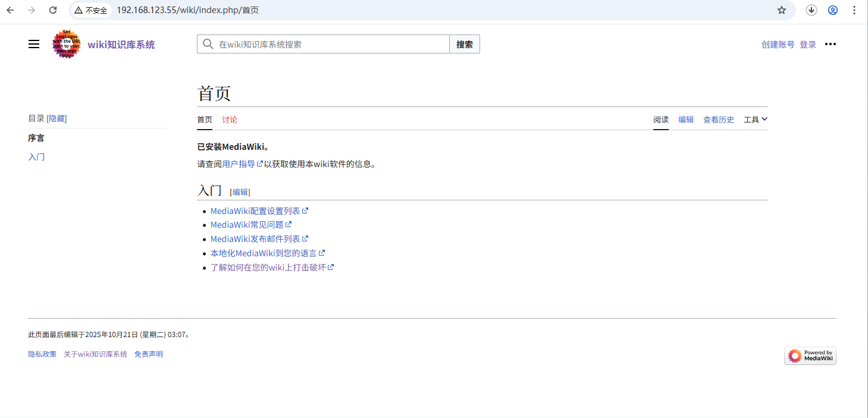Reload the page
The height and width of the screenshot is (418, 868).
click(x=54, y=10)
